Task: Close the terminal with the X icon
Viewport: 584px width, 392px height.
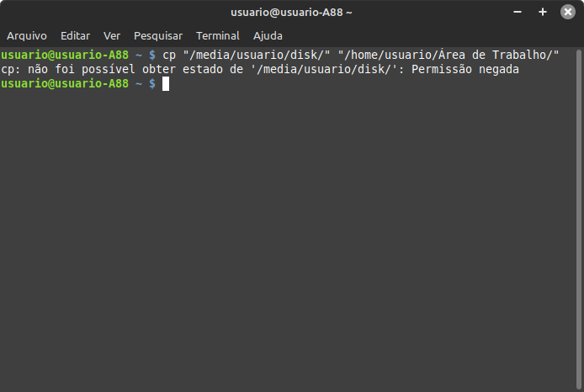Action: [x=568, y=12]
